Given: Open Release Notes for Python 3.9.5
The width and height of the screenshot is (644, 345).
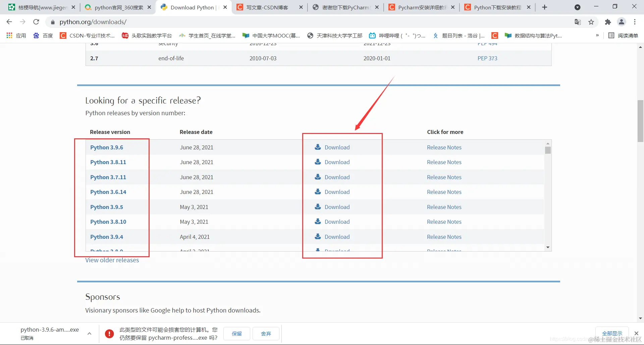Looking at the screenshot, I should 444,207.
